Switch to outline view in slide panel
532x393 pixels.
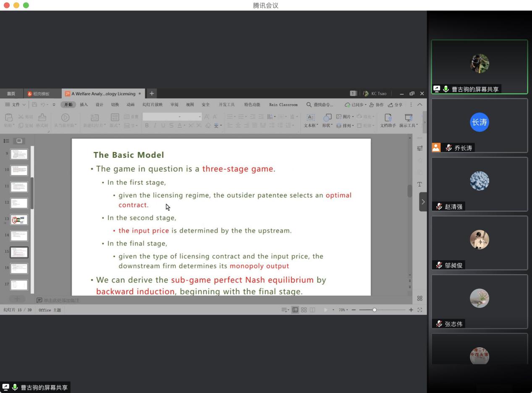click(x=6, y=141)
